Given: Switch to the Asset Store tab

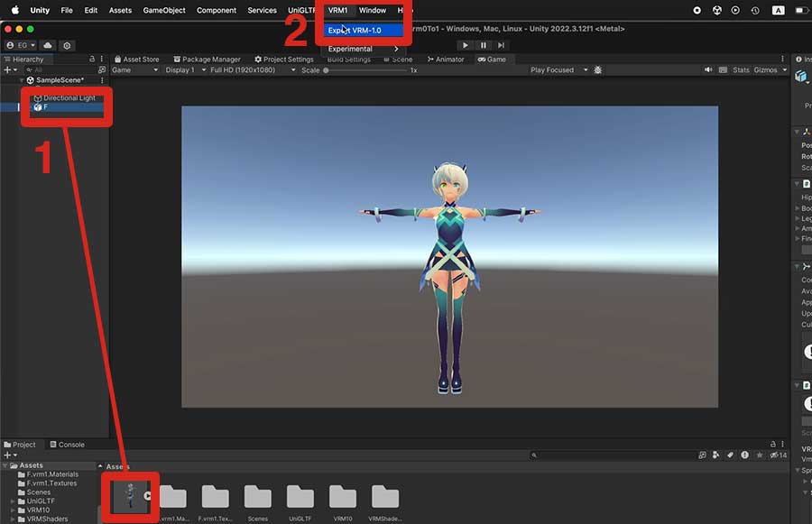Looking at the screenshot, I should [x=137, y=59].
